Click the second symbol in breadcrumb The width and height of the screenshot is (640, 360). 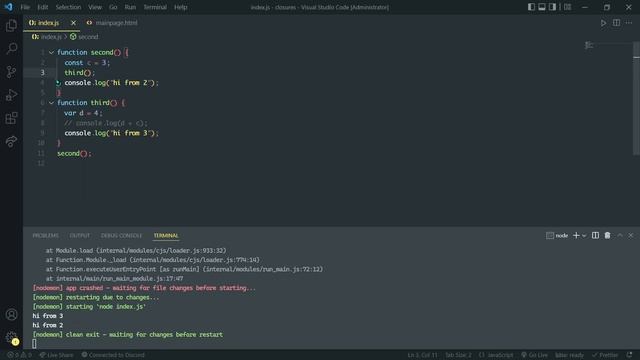point(84,37)
